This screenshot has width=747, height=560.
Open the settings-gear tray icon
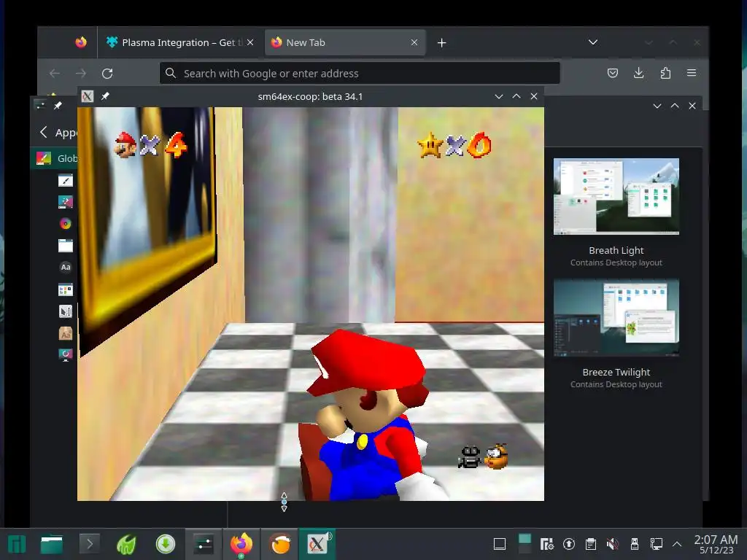click(x=547, y=544)
